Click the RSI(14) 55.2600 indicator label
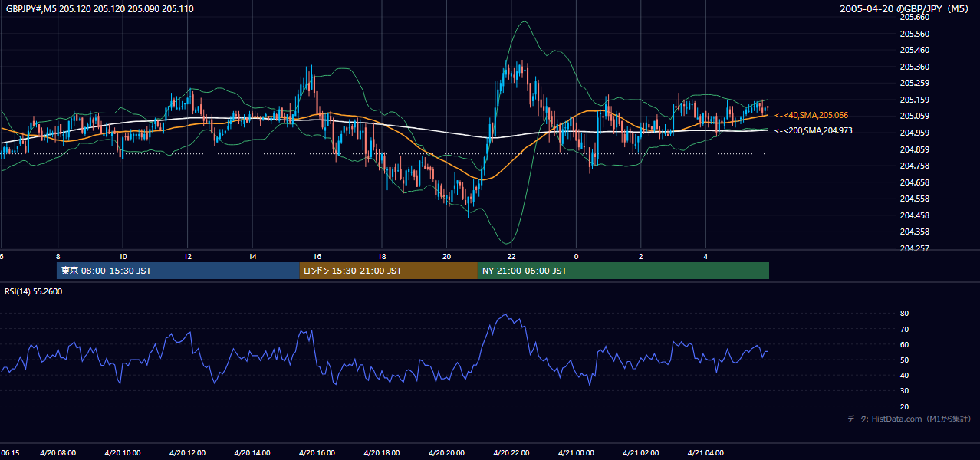Screen dimensions: 980x460 click(34, 291)
